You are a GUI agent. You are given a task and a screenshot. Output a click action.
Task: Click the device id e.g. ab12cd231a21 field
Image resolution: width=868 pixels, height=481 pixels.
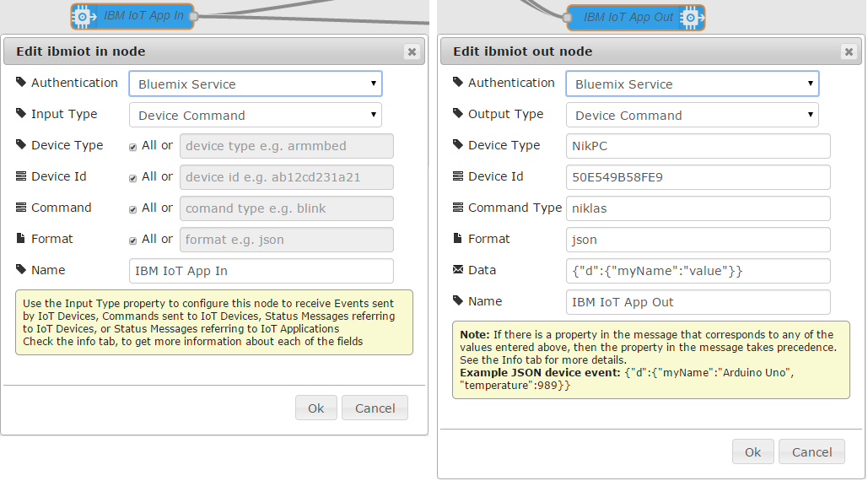pos(287,177)
